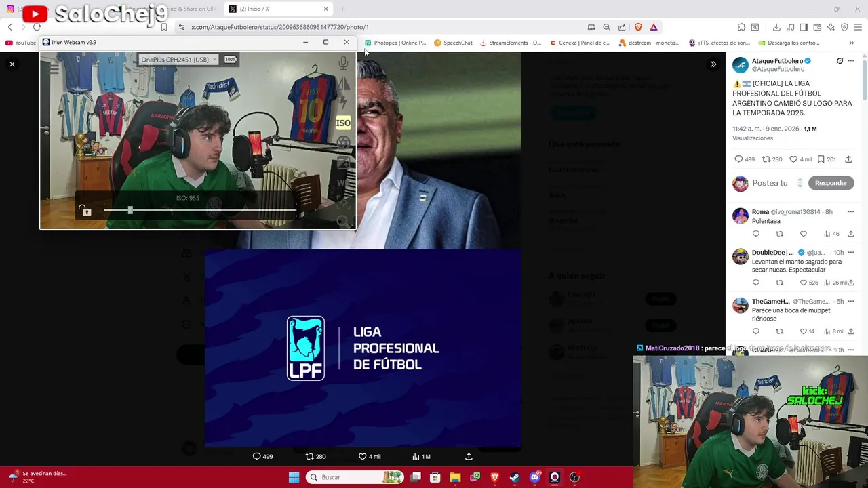Image resolution: width=868 pixels, height=488 pixels.
Task: Click the exposure compensation icon in Iriun Webcam
Action: [343, 162]
